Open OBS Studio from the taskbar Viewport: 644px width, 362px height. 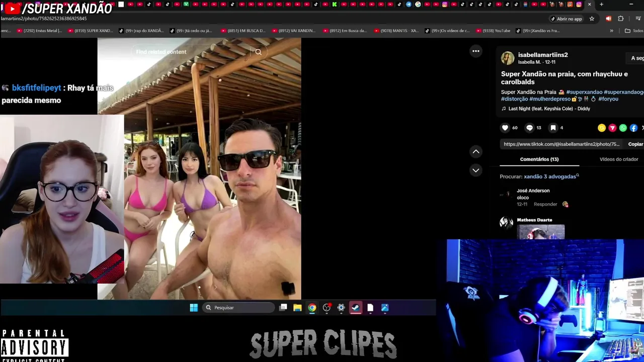[x=327, y=308]
